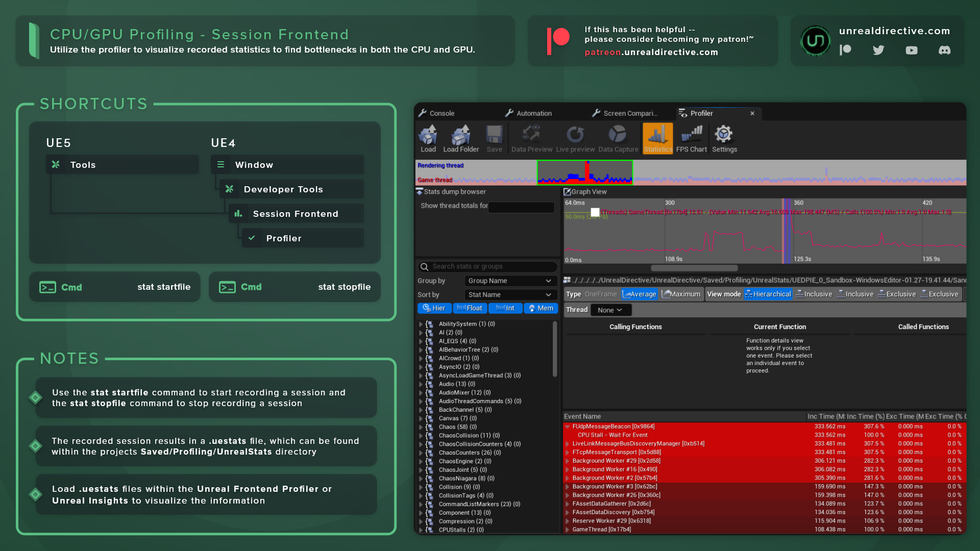Open the Thread None dropdown
980x551 pixels.
tap(610, 310)
